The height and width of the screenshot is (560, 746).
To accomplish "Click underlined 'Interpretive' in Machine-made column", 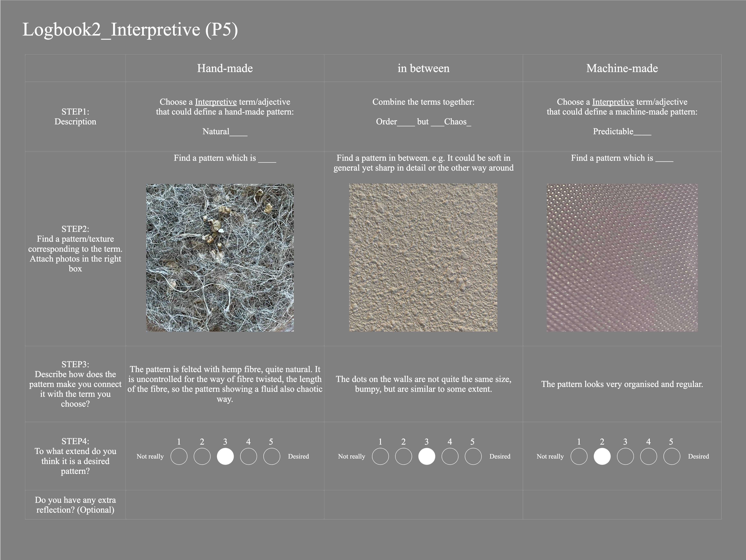I will tap(613, 102).
